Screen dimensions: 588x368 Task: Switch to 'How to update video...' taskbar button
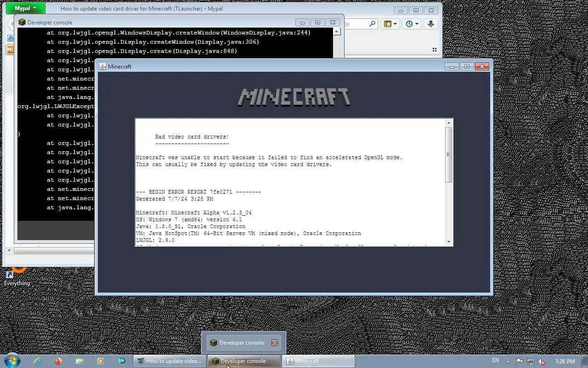170,361
